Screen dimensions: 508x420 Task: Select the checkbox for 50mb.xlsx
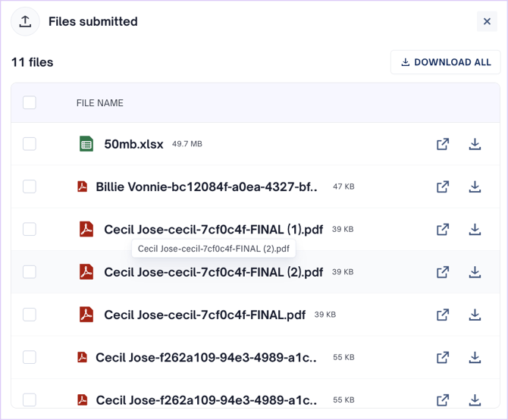[x=30, y=144]
